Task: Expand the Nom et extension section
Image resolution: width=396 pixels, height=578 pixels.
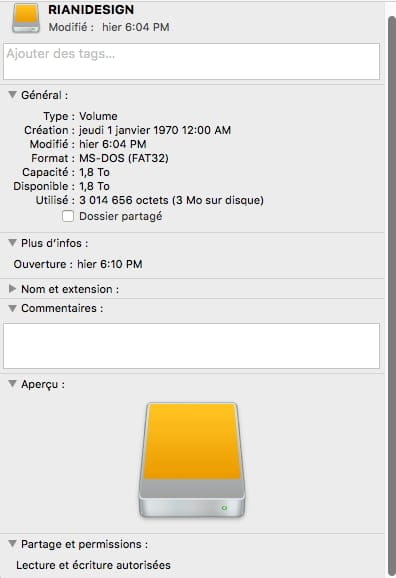Action: 13,289
